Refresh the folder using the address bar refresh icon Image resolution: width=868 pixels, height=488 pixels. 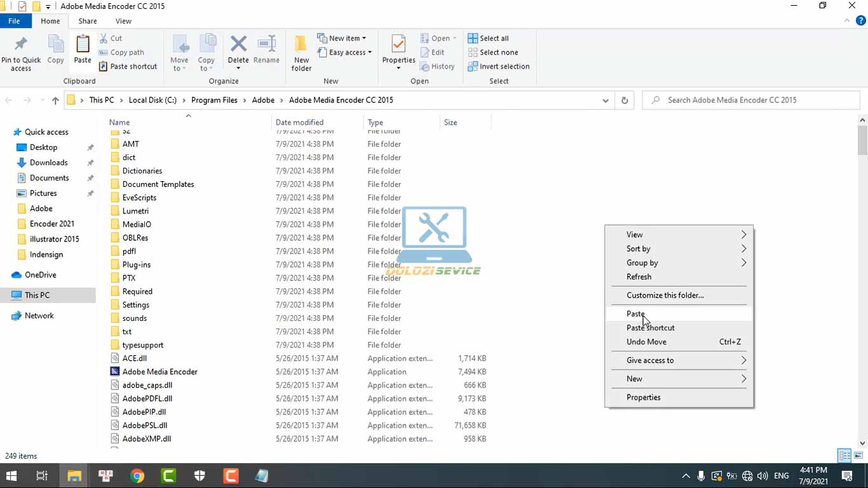[623, 100]
